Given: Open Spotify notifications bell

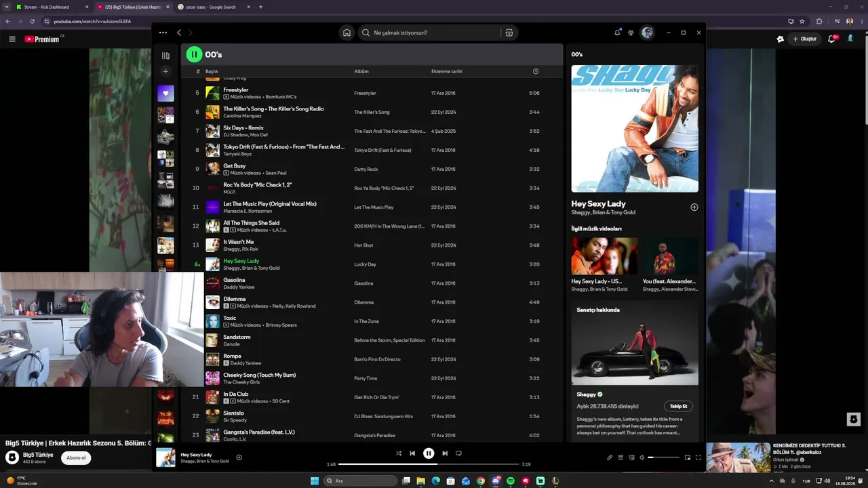Looking at the screenshot, I should [617, 33].
